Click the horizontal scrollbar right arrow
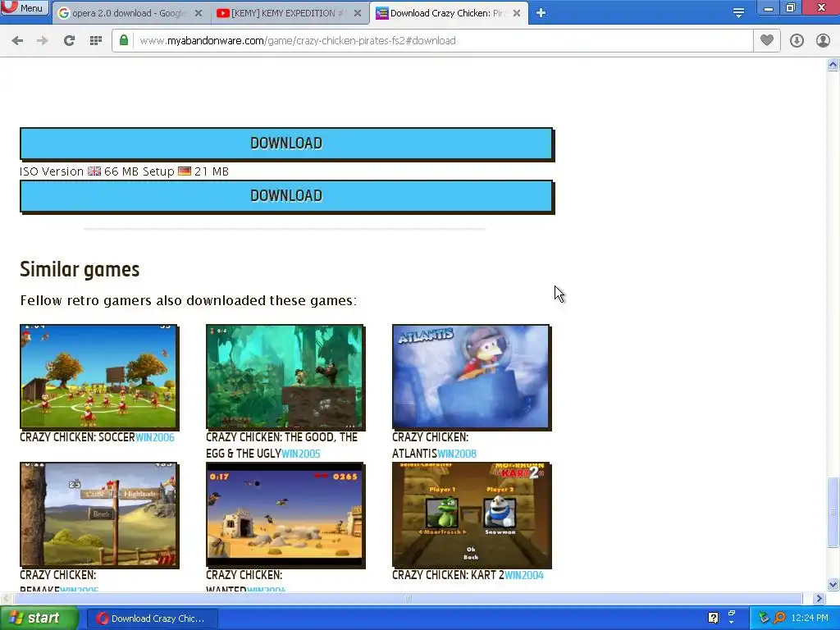 coord(819,598)
